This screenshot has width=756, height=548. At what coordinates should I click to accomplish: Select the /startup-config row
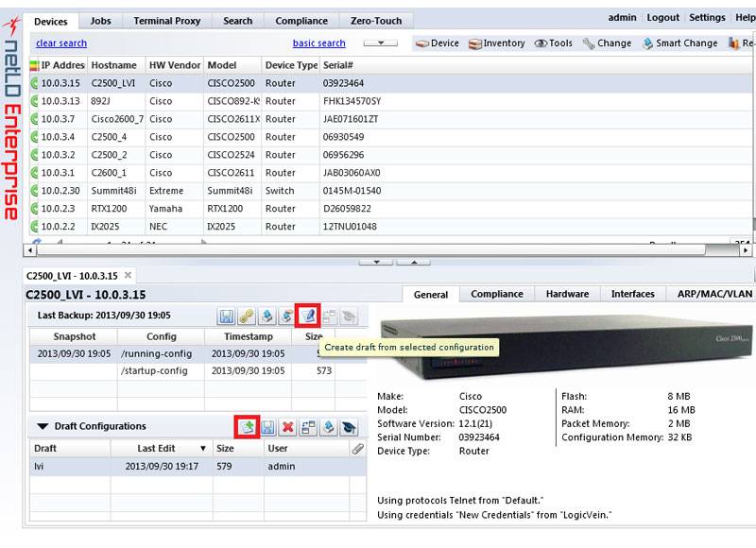click(x=156, y=371)
